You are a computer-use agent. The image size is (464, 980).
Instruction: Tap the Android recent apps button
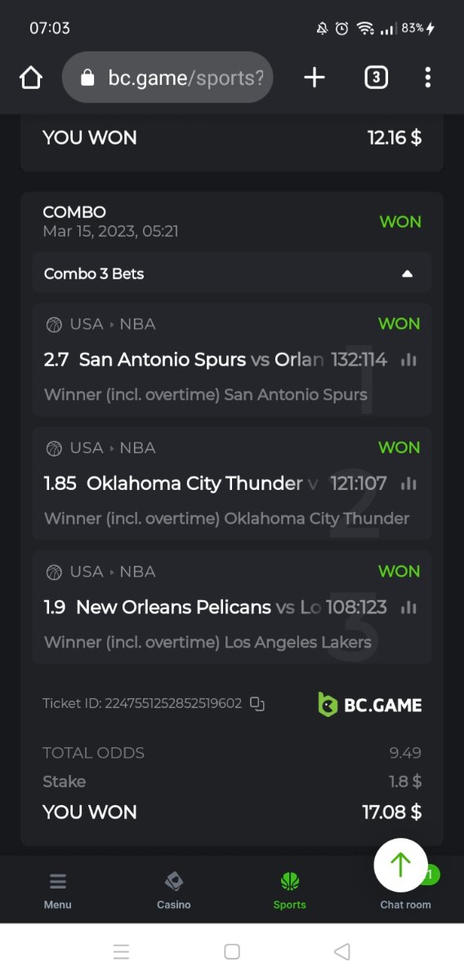tap(122, 951)
